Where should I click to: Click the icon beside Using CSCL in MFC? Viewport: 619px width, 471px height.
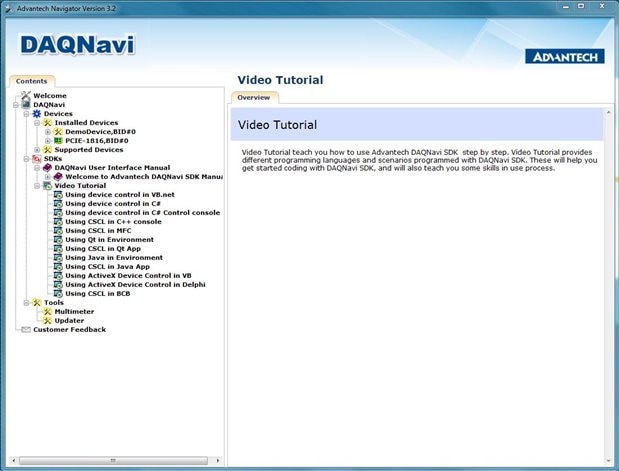pyautogui.click(x=58, y=231)
